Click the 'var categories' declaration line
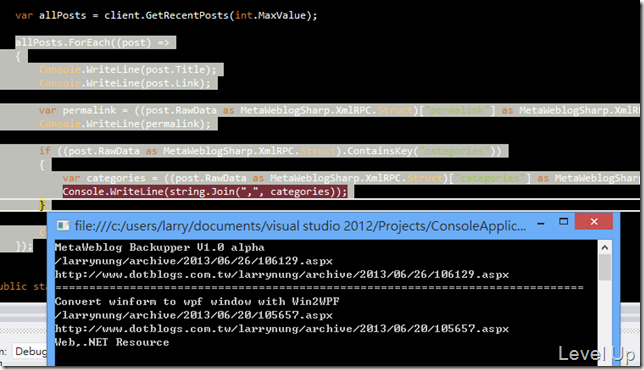This screenshot has height=370, width=644. tap(351, 178)
